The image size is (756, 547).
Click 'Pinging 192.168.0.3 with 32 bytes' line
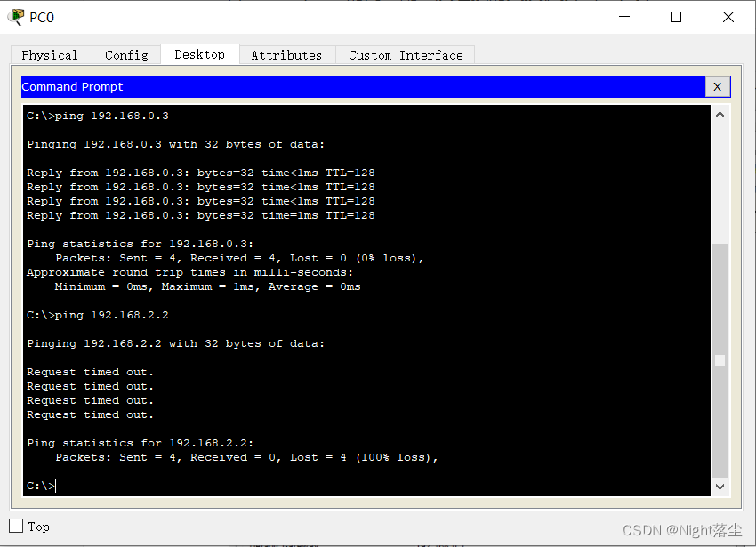tap(176, 144)
